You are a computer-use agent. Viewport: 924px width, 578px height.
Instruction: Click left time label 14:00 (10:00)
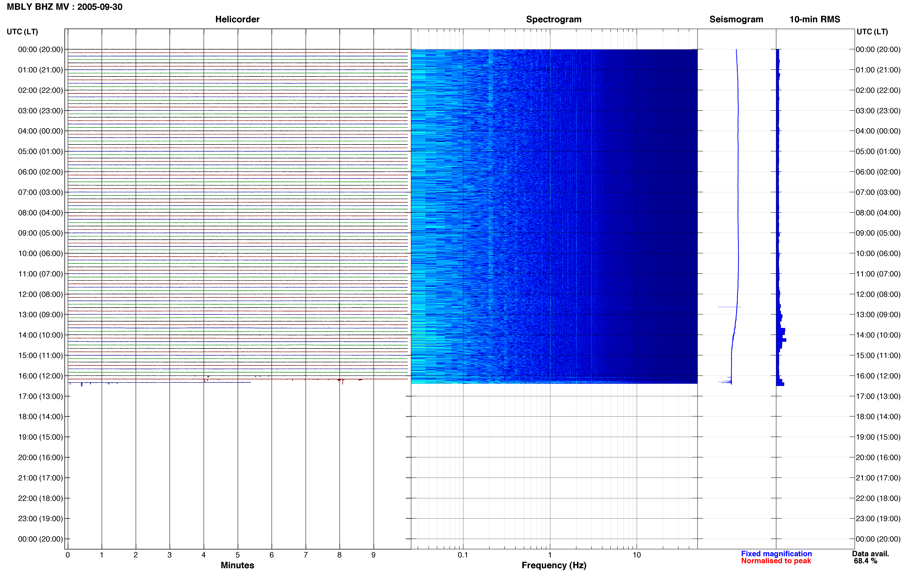[x=41, y=335]
